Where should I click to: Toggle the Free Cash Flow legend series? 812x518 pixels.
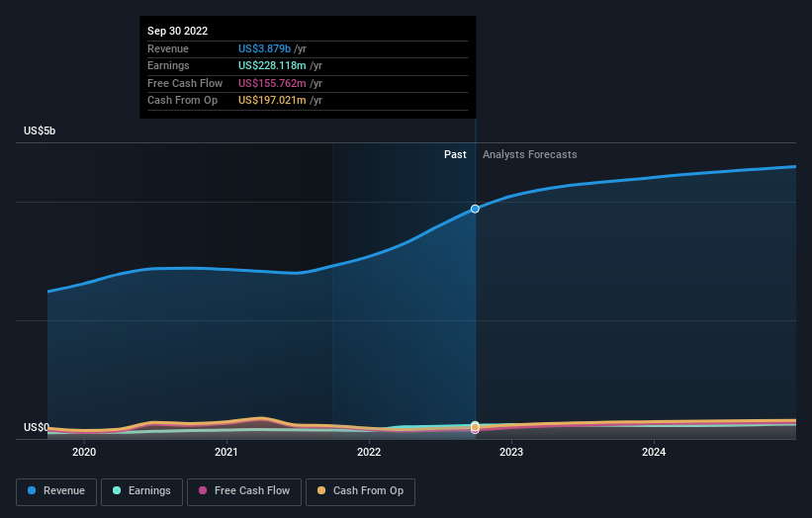click(244, 491)
